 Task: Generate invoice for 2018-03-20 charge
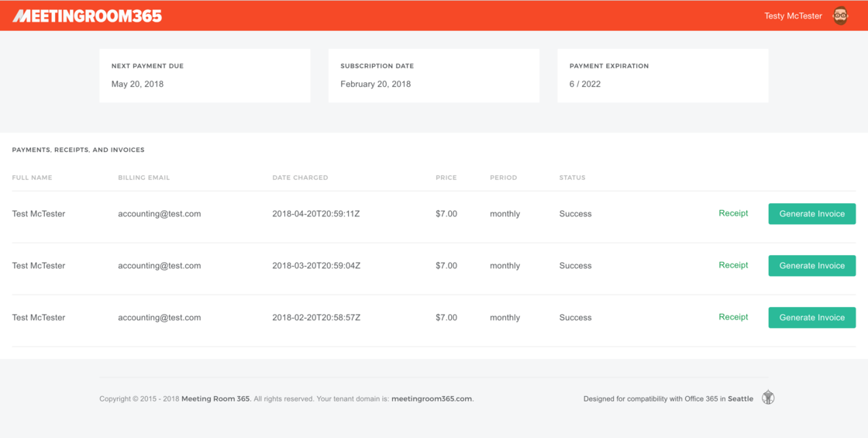point(811,266)
